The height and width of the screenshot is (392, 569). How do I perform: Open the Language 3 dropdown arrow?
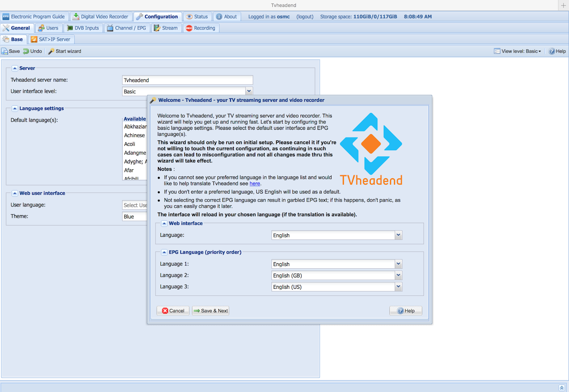click(398, 287)
